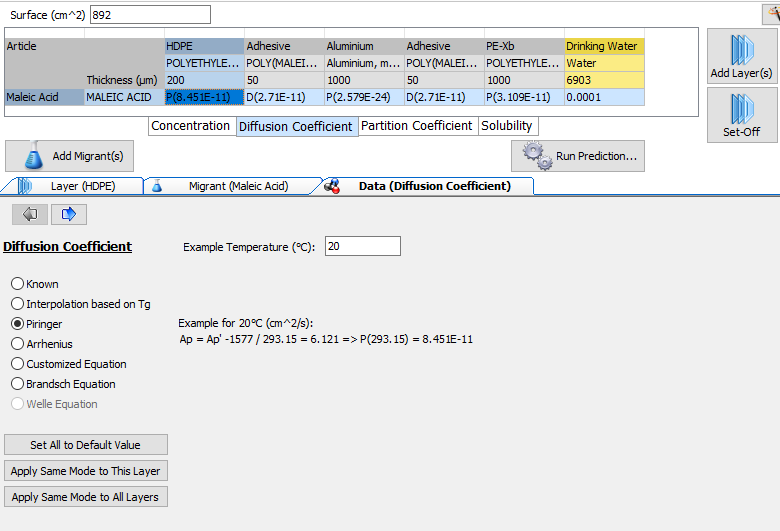Screen dimensions: 780x531
Task: Click the Set-Off layers icon button
Action: point(741,115)
